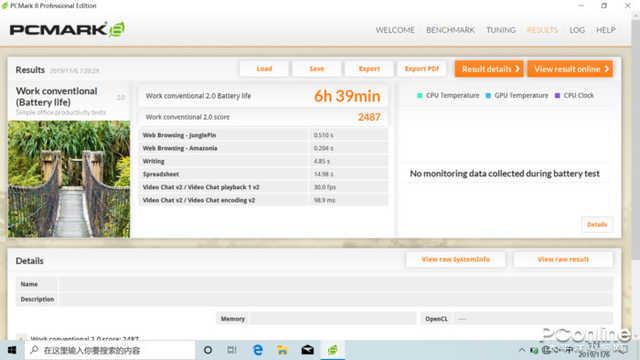Click the Export button
The height and width of the screenshot is (360, 640).
click(x=369, y=69)
